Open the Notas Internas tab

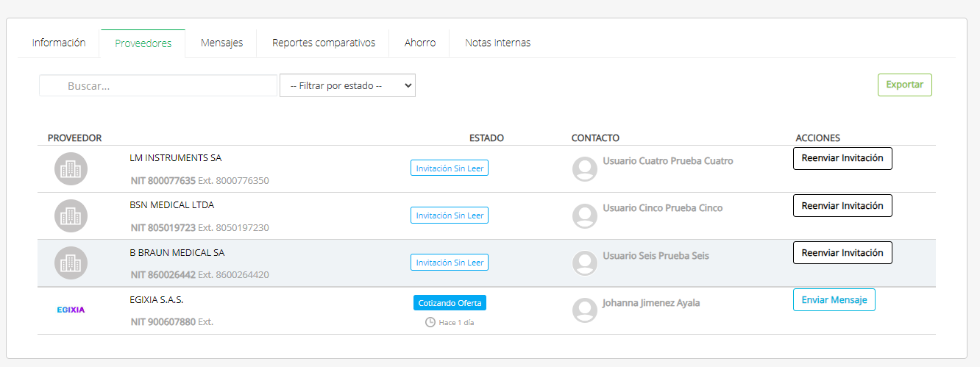coord(497,43)
